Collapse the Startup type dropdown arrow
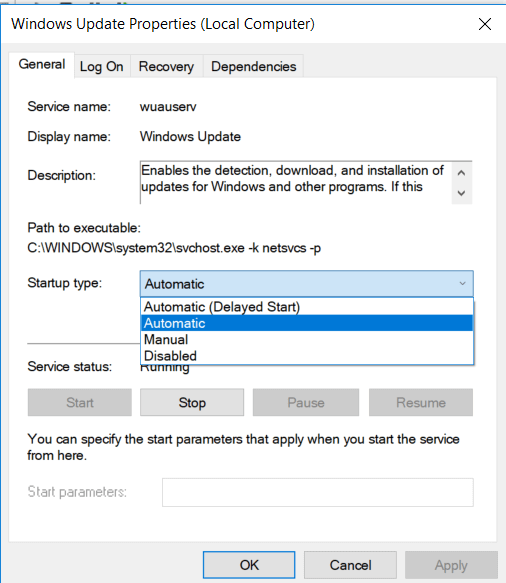Image resolution: width=506 pixels, height=583 pixels. (462, 284)
